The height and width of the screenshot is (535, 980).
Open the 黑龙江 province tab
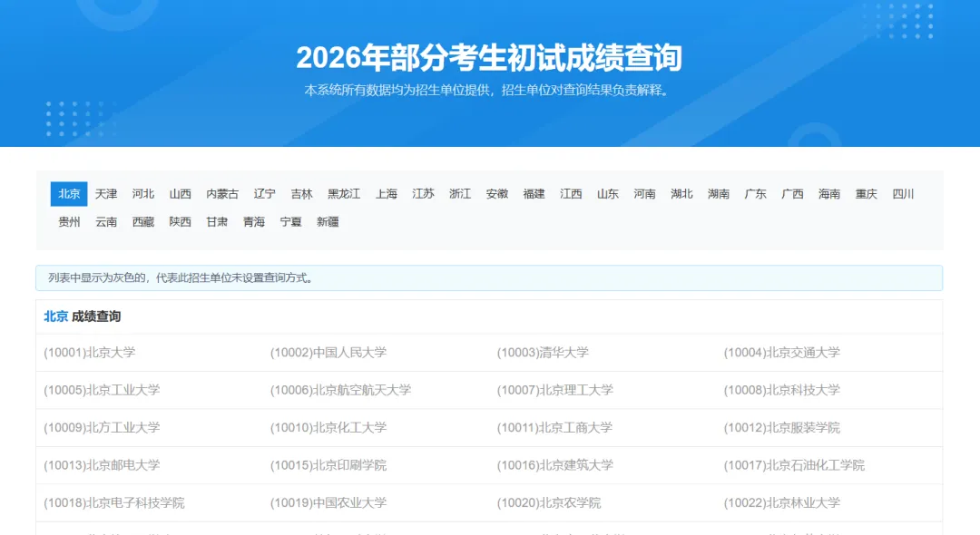pos(344,194)
